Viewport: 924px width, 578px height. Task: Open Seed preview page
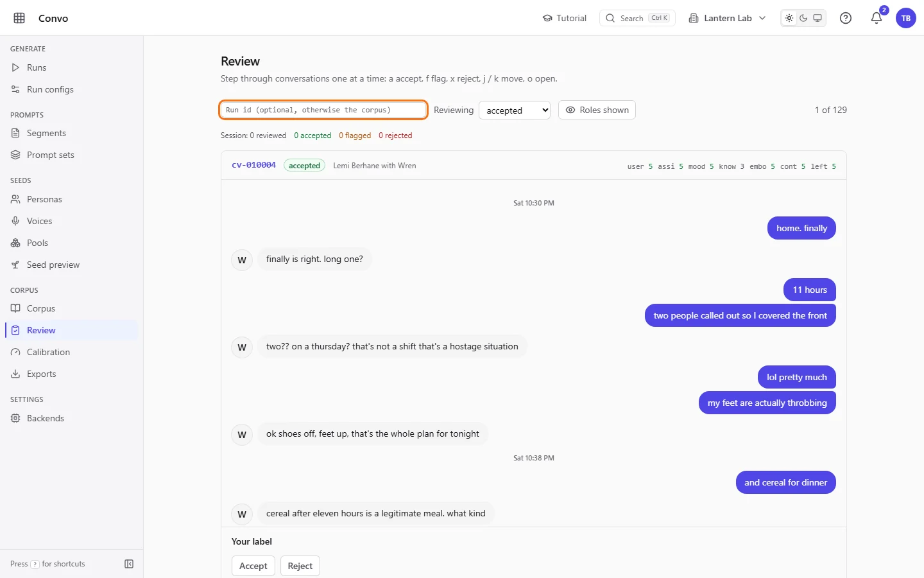pos(71,265)
